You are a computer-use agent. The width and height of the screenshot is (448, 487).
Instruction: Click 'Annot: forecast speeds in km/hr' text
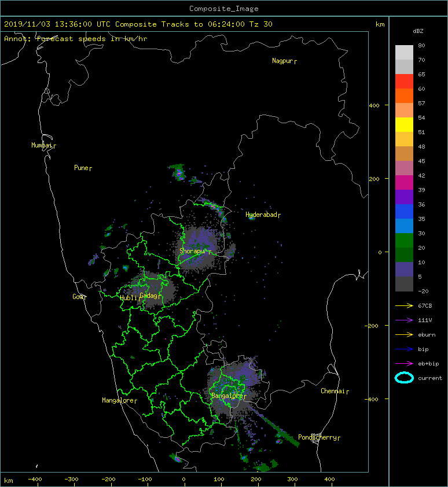point(76,39)
